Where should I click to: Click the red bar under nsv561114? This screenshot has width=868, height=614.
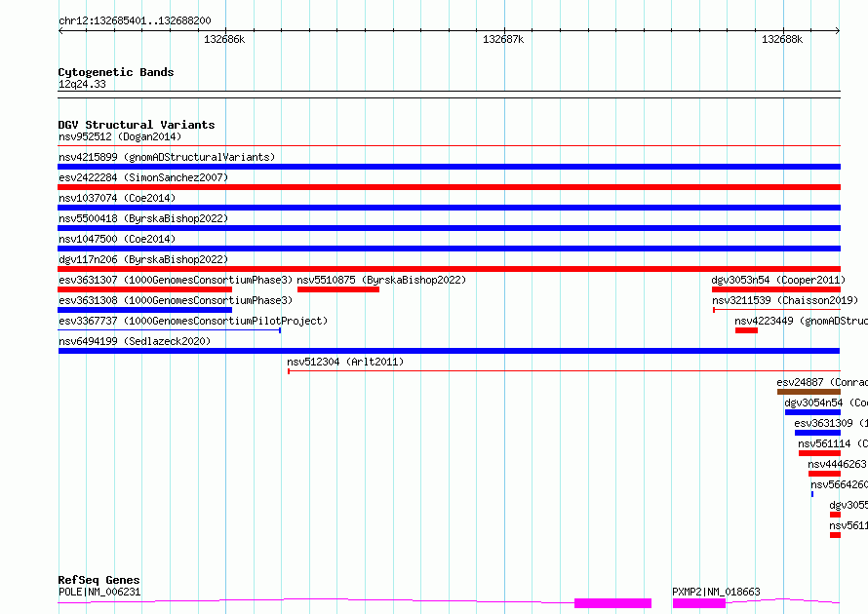819,453
